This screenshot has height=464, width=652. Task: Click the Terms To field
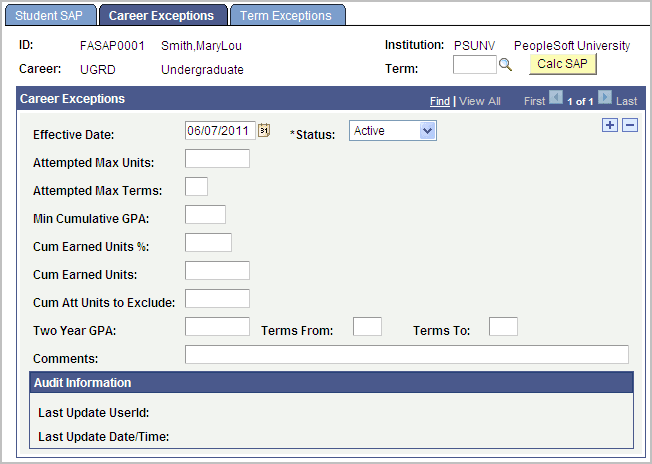[x=504, y=326]
